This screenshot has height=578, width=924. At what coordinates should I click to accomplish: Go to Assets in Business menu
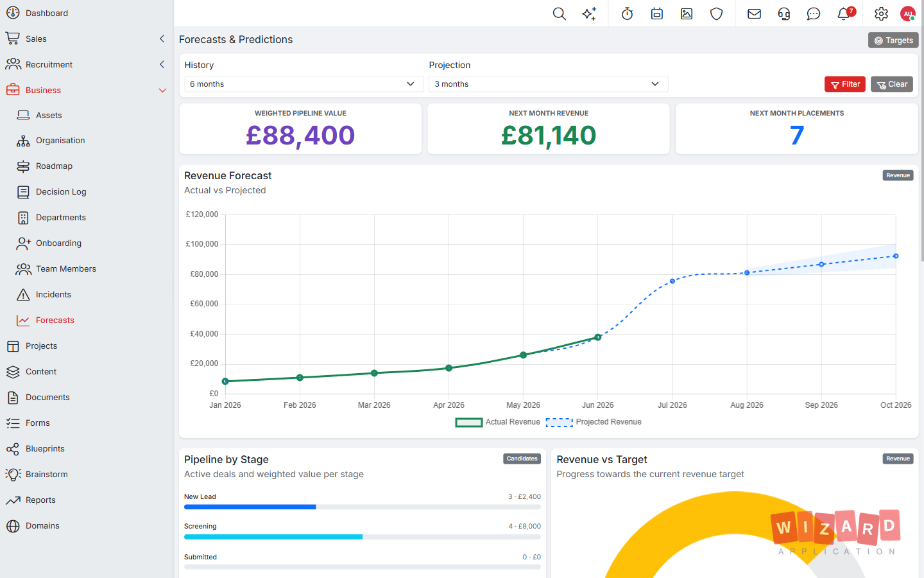[x=49, y=116]
